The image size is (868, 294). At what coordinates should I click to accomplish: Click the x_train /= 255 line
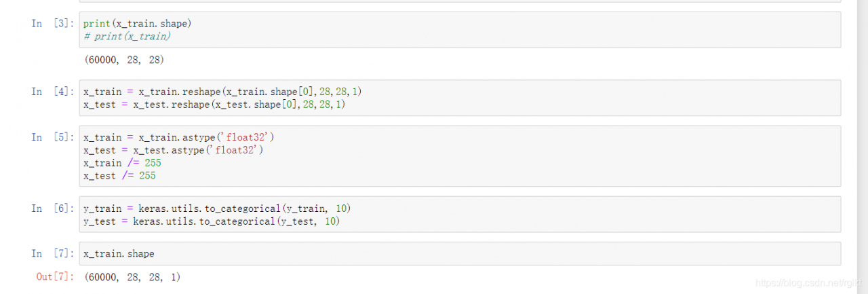click(x=122, y=163)
